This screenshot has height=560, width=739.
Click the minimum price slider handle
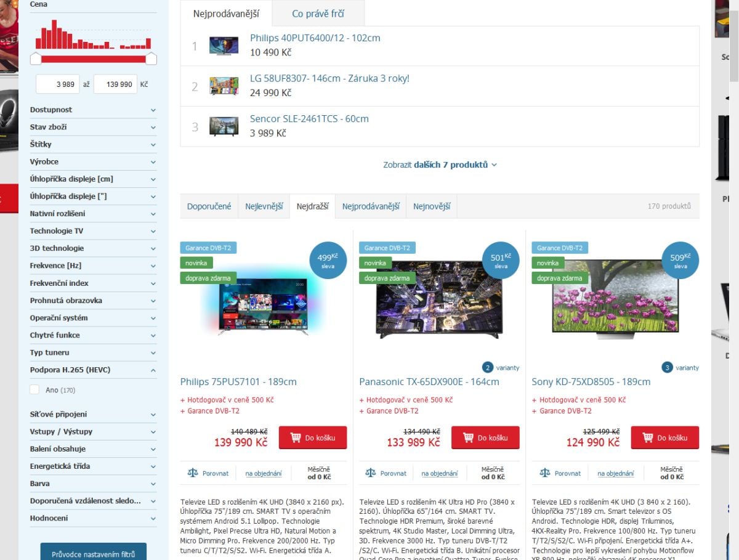point(36,59)
